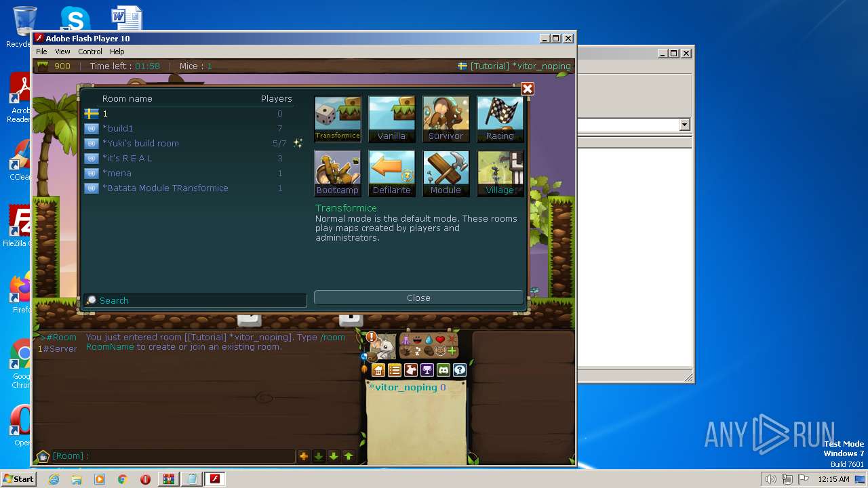Select the Defilante game mode icon
868x488 pixels.
(x=391, y=173)
